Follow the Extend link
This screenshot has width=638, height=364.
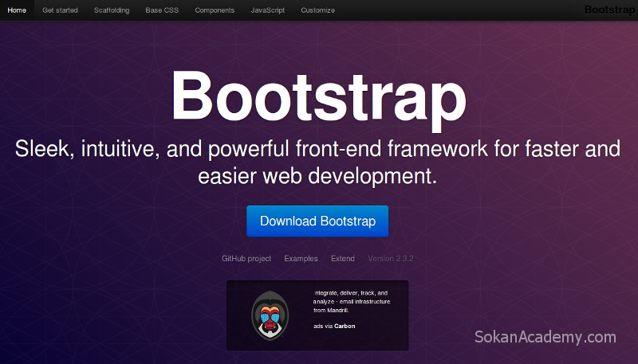343,258
